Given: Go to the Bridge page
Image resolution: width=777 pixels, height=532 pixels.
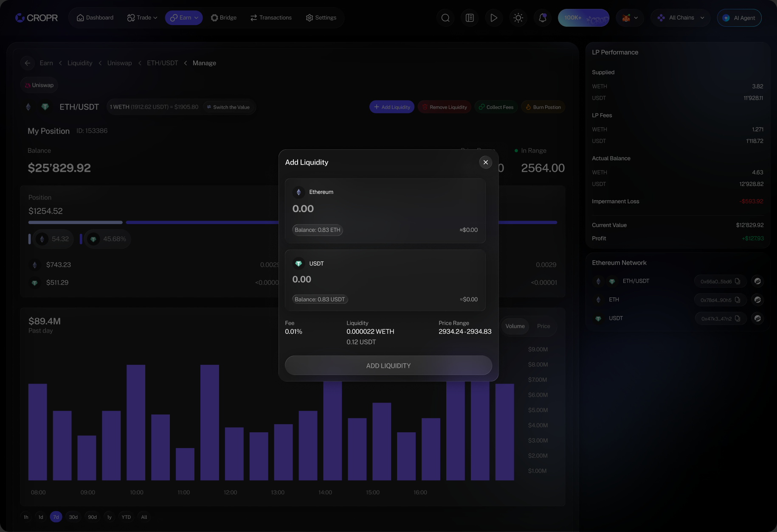Looking at the screenshot, I should 224,18.
